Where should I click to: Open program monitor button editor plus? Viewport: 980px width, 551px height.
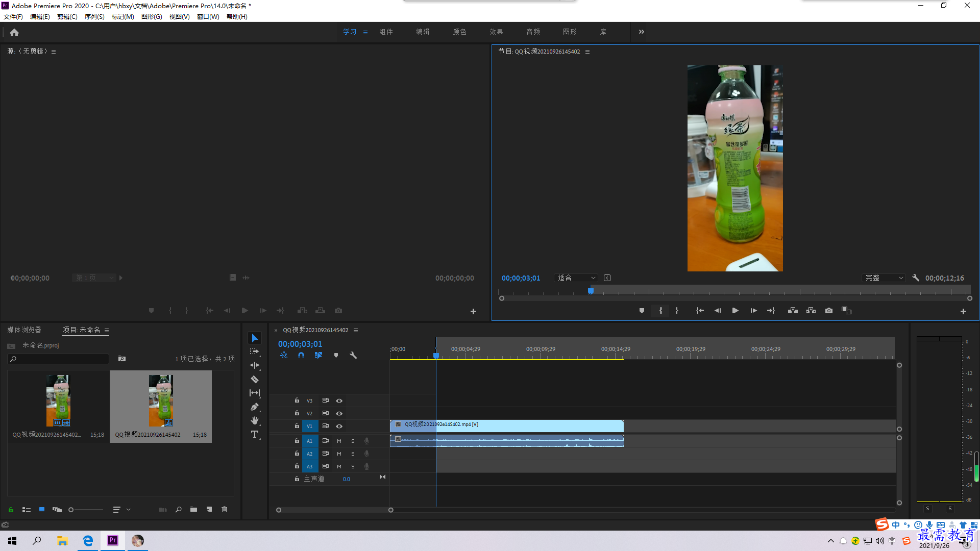(x=963, y=311)
